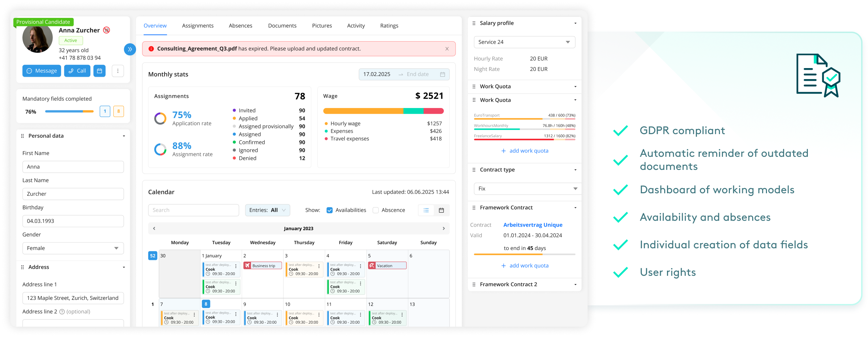Switch to the Absences tab
Image resolution: width=868 pixels, height=337 pixels.
[x=240, y=25]
